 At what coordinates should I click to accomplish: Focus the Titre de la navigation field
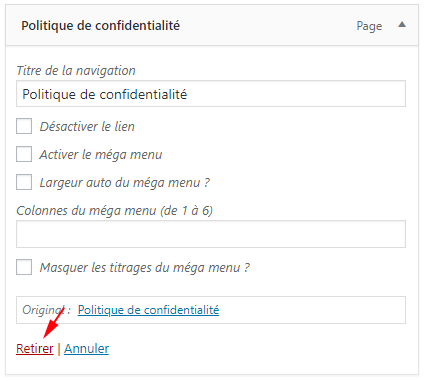point(211,94)
